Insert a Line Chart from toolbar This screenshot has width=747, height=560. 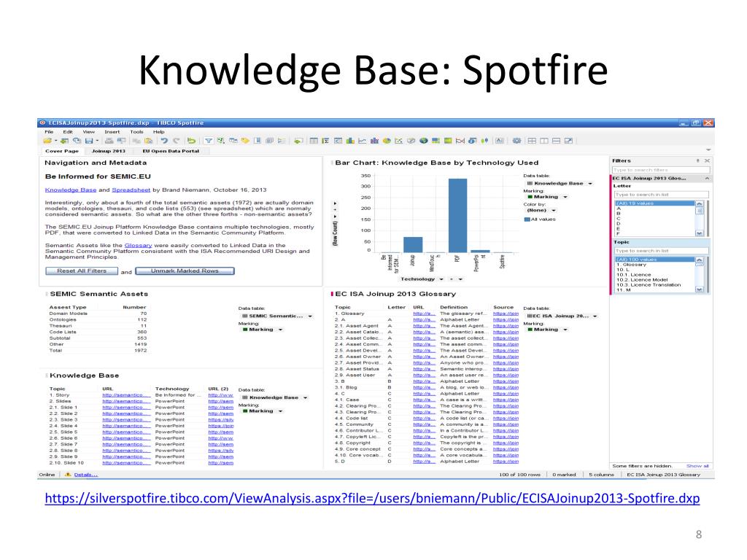click(362, 141)
